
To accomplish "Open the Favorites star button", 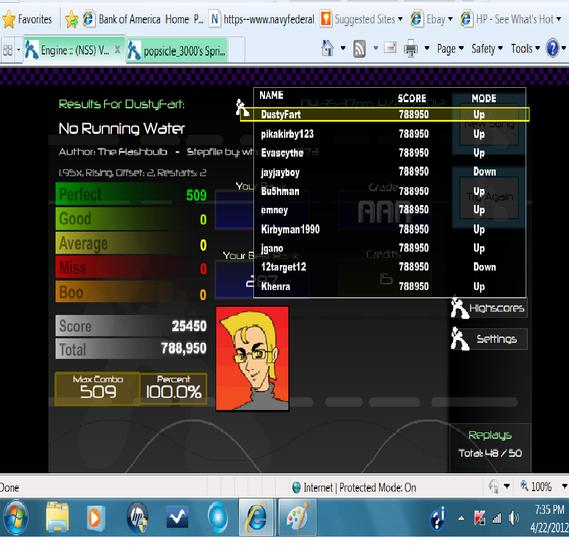I will click(x=27, y=19).
